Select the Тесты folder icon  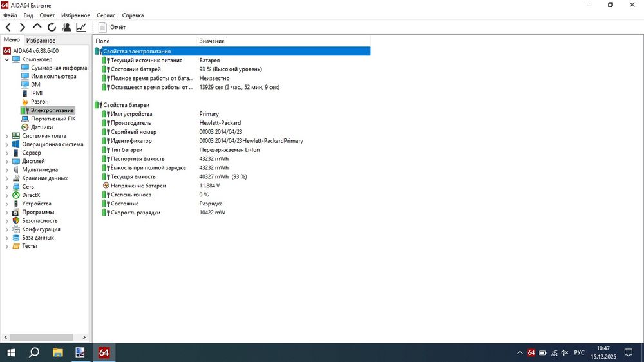click(x=16, y=245)
